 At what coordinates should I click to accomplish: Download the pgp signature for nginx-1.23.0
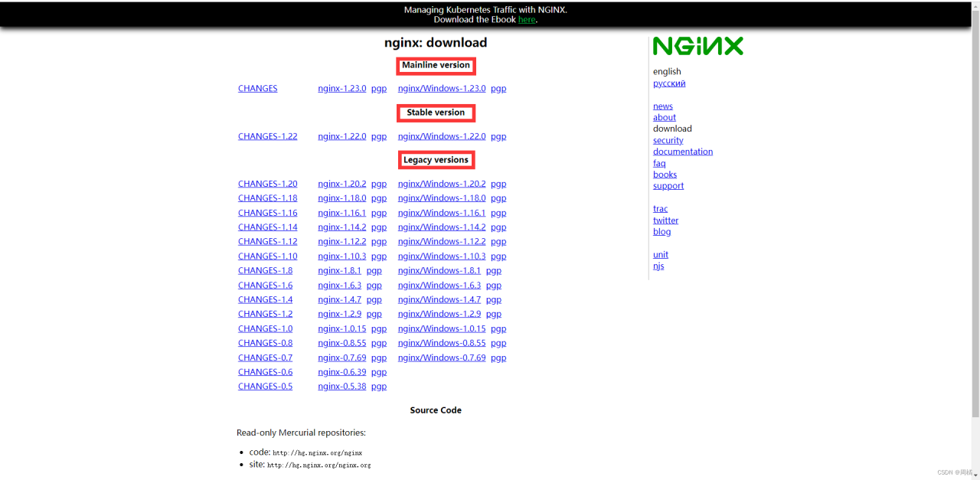click(x=378, y=88)
